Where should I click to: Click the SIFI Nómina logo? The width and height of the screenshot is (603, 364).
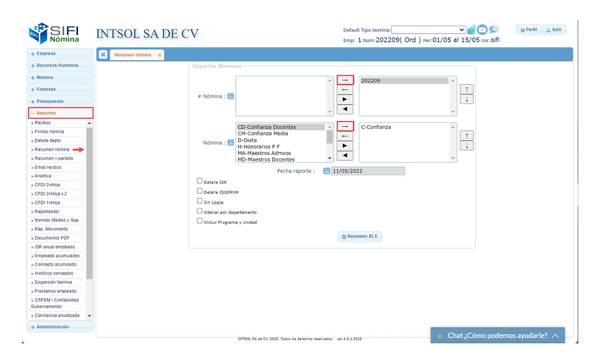[54, 33]
